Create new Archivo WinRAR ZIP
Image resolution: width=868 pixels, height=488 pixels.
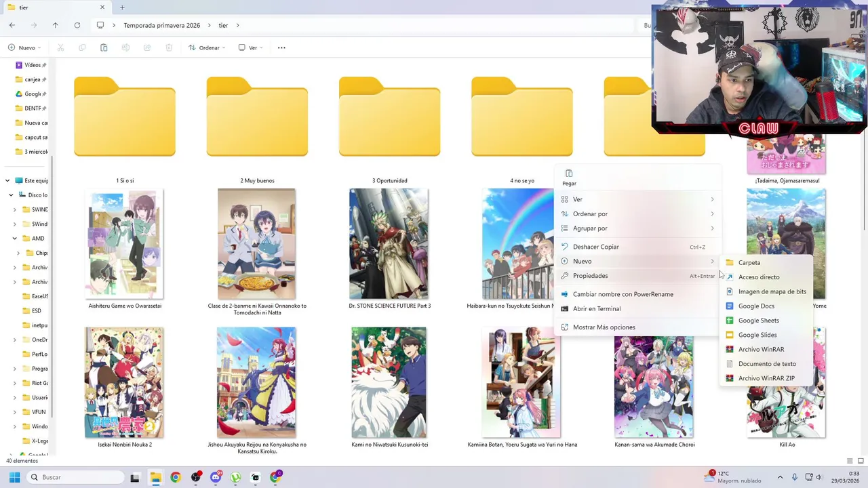point(766,378)
